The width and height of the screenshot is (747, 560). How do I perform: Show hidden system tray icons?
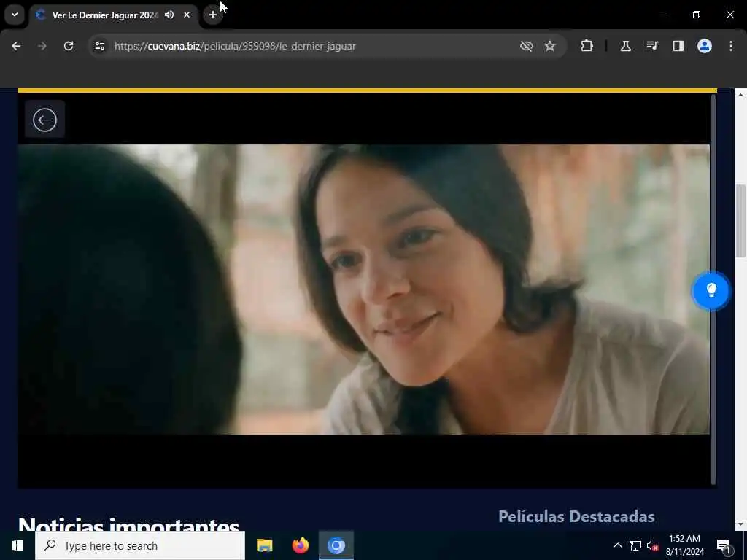(x=617, y=545)
